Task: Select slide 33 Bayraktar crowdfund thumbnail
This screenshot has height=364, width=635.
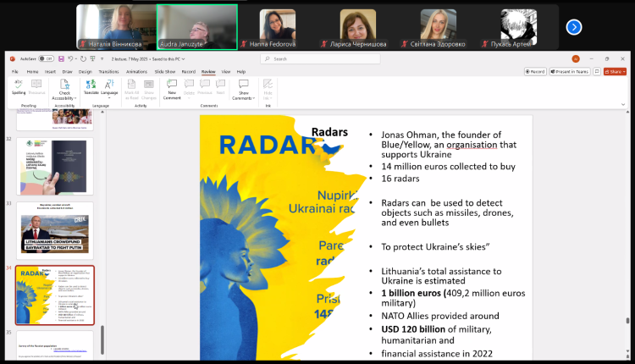Action: pyautogui.click(x=55, y=230)
